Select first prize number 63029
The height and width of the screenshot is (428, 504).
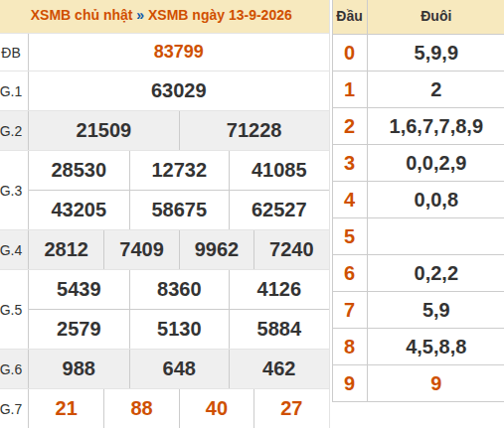tap(179, 90)
